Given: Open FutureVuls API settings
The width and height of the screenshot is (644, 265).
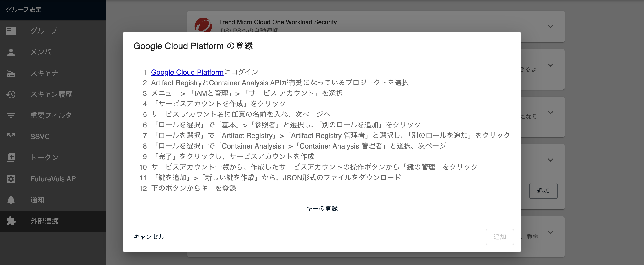Looking at the screenshot, I should click(53, 179).
